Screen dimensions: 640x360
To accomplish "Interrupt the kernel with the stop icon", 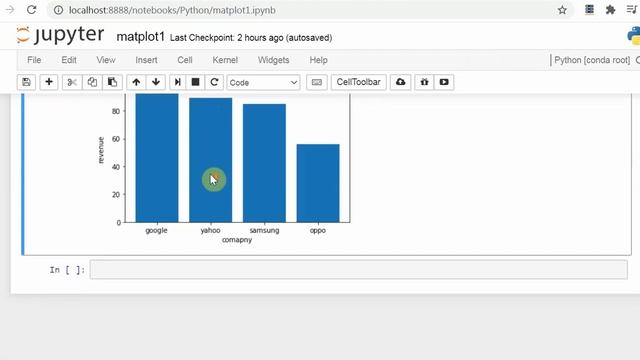I will [x=196, y=82].
